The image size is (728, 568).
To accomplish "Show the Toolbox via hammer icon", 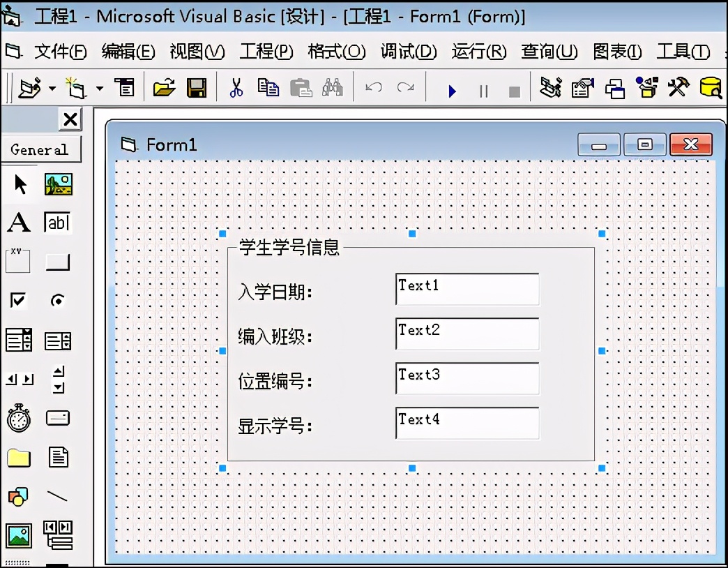I will coord(678,87).
